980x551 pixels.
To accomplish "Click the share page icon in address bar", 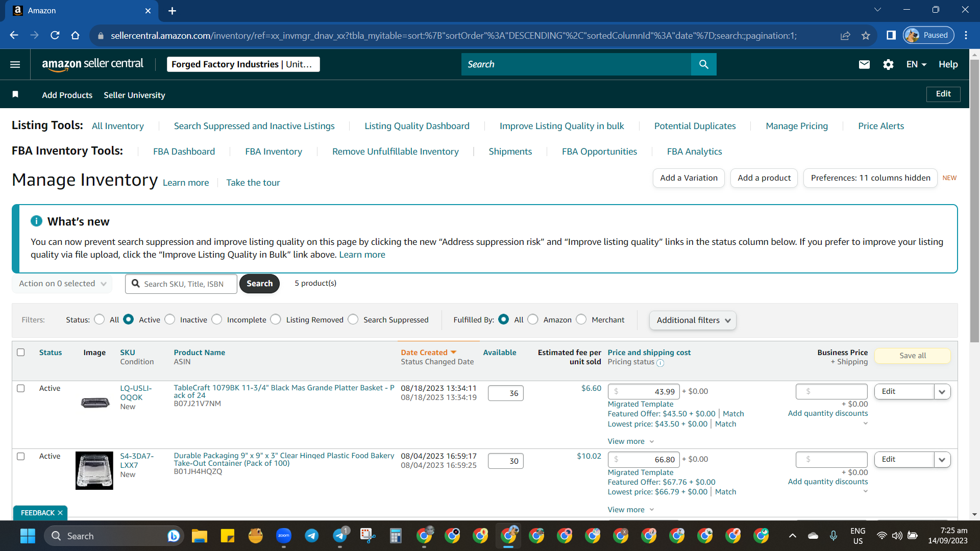I will 845,35.
